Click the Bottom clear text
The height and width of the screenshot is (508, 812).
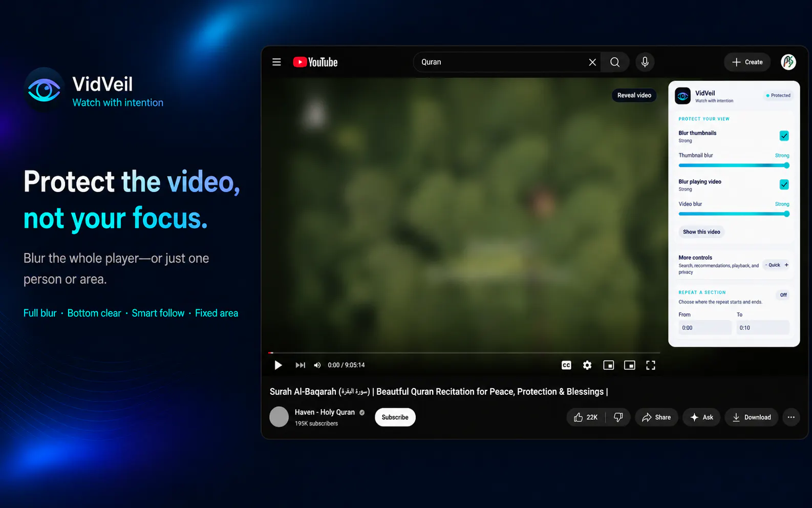(x=94, y=313)
